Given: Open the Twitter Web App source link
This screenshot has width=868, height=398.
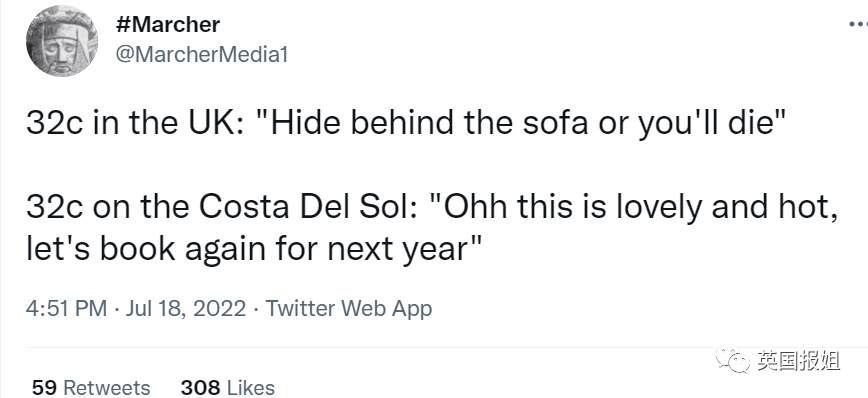Looking at the screenshot, I should 349,308.
